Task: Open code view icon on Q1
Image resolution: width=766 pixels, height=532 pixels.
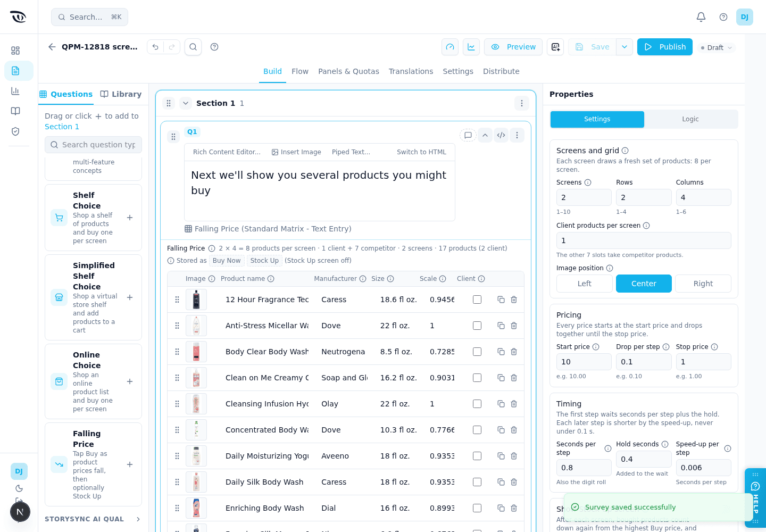Action: (501, 135)
